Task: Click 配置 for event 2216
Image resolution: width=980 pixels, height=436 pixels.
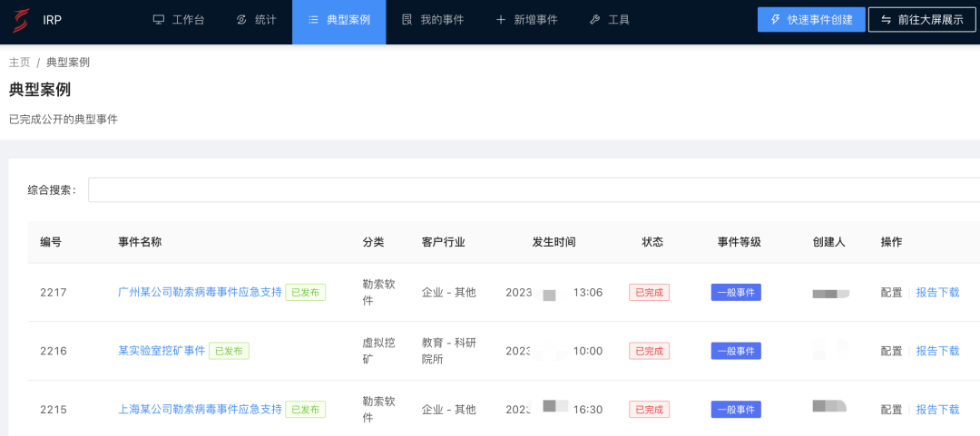Action: (891, 351)
